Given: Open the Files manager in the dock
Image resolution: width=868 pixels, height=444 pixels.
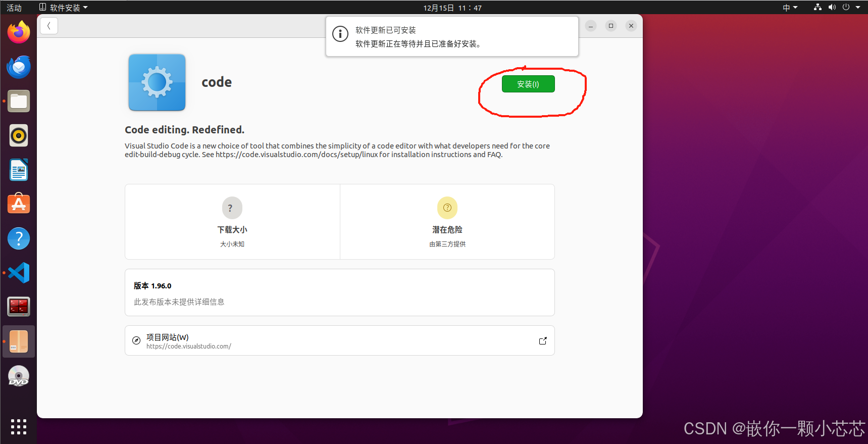Looking at the screenshot, I should coord(19,101).
